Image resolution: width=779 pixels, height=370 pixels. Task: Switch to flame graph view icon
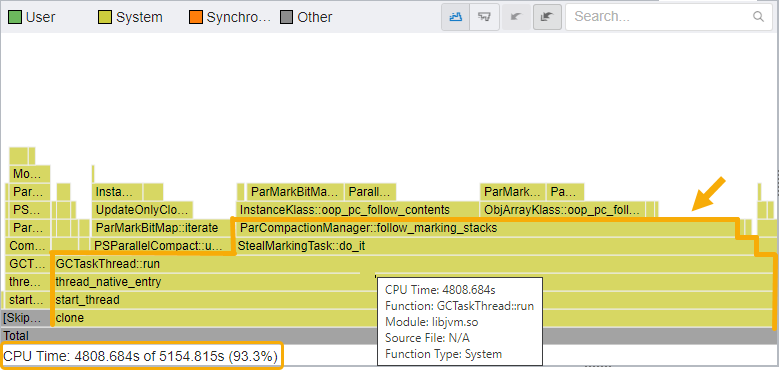point(456,16)
